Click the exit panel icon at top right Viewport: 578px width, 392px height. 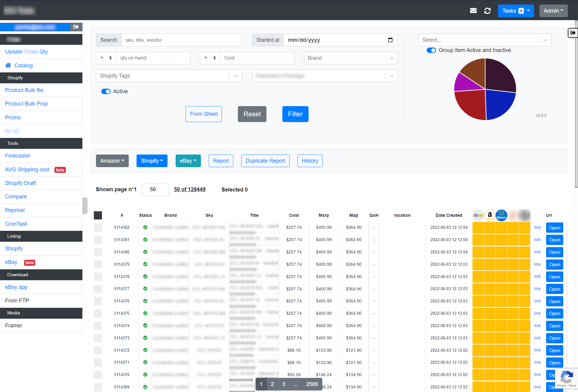(573, 33)
